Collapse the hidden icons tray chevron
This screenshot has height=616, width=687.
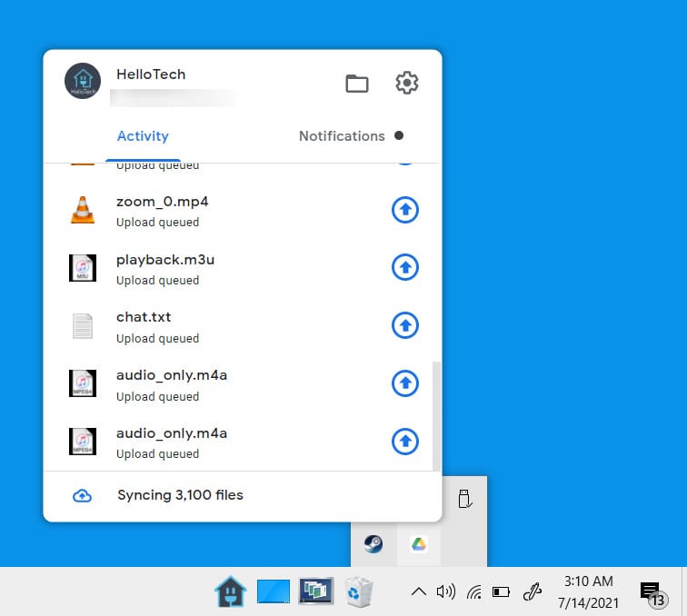[419, 591]
